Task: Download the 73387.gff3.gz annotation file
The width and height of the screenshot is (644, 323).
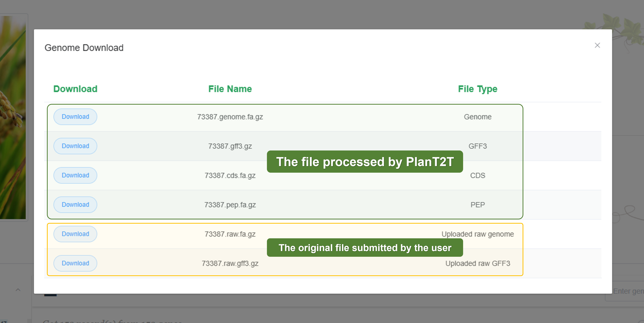Action: pyautogui.click(x=75, y=146)
